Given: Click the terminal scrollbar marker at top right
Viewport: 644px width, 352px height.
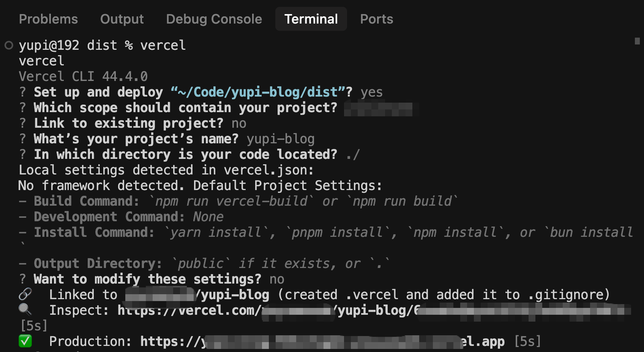Looking at the screenshot, I should click(x=637, y=41).
